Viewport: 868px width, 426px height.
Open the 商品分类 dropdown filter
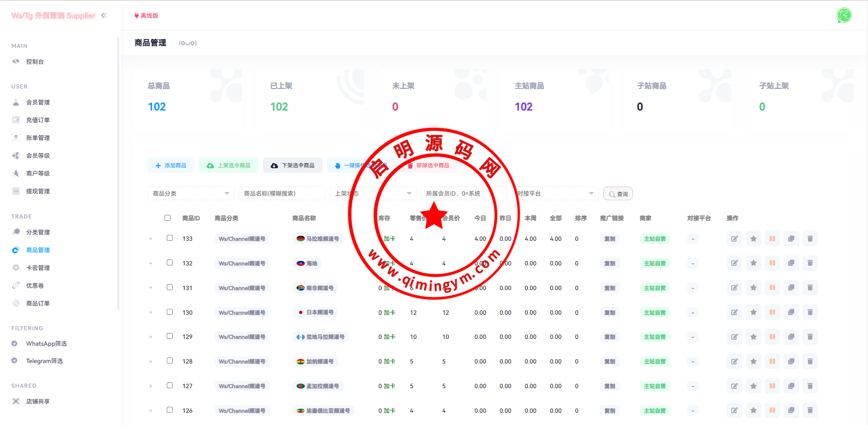pos(190,193)
